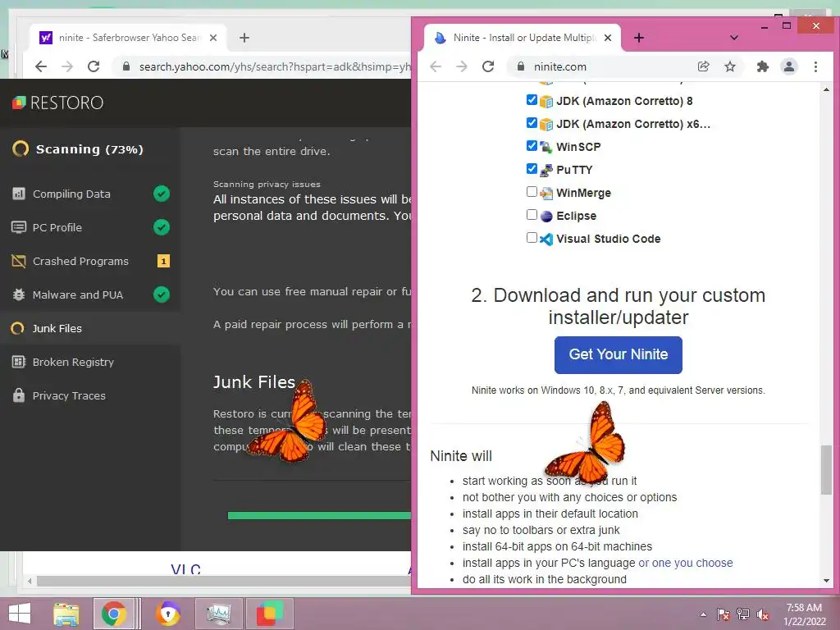Click the green Restoro scan progress bar
Screen dimensions: 840x630
pyautogui.click(x=319, y=515)
